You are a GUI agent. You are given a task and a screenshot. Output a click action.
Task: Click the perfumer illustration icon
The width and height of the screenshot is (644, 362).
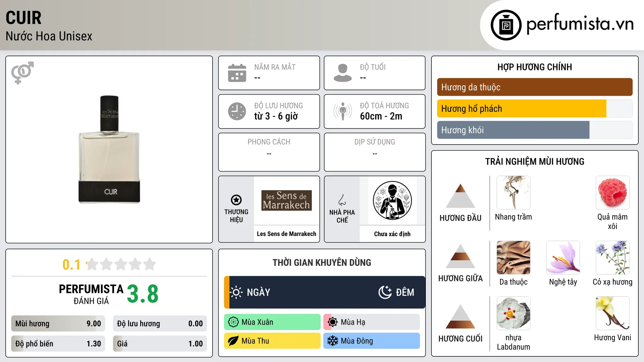click(x=392, y=200)
